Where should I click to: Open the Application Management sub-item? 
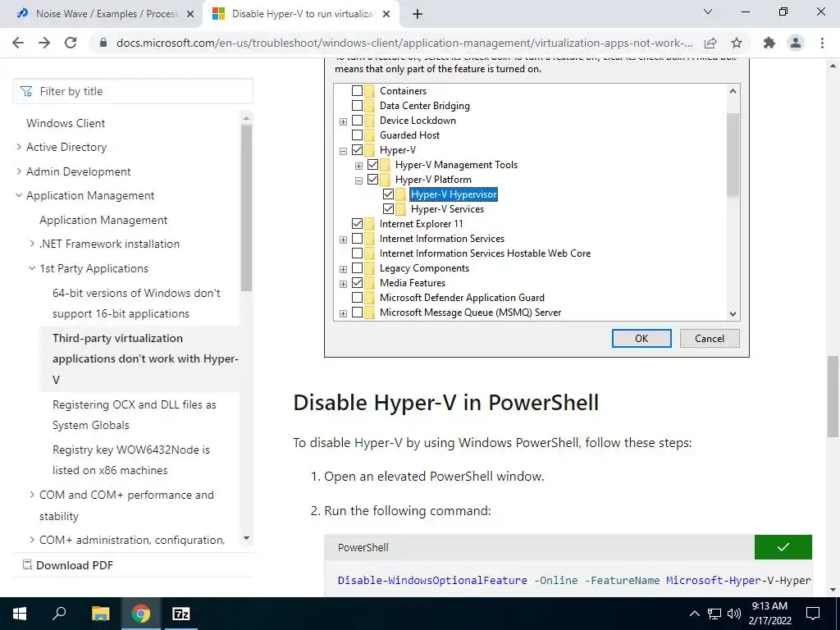coord(103,220)
